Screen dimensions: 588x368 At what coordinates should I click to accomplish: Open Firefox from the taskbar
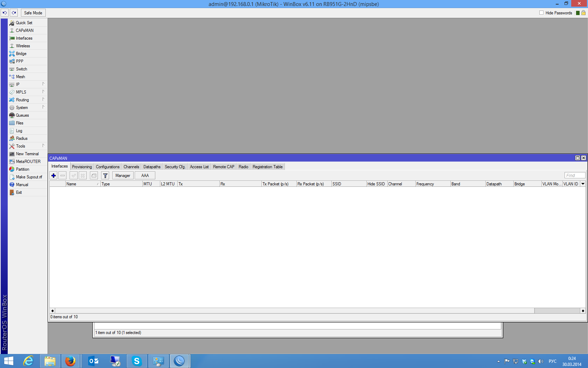pos(71,361)
